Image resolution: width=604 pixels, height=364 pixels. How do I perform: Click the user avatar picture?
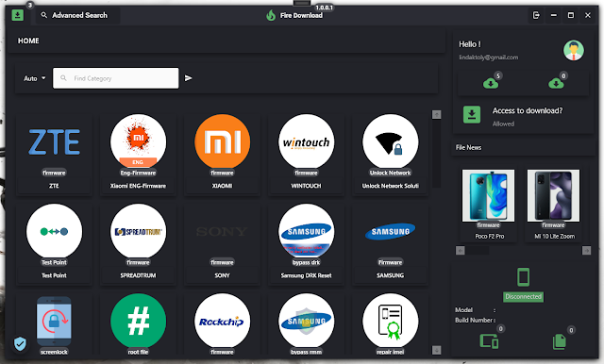574,50
